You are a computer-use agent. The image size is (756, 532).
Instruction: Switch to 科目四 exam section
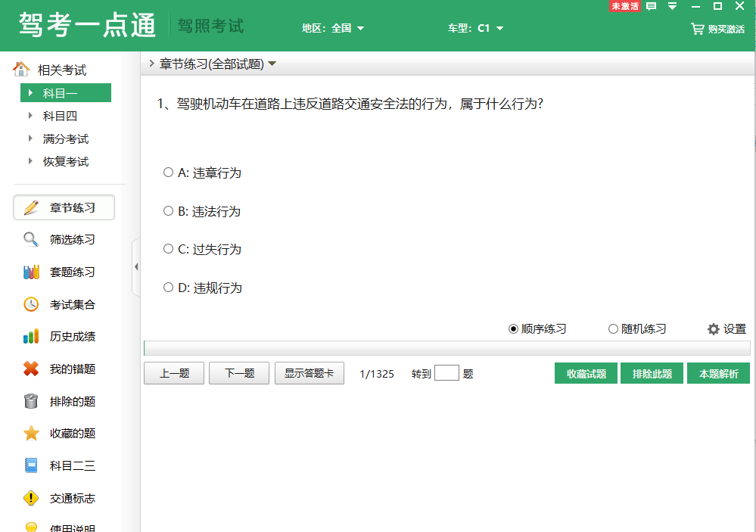tap(59, 116)
